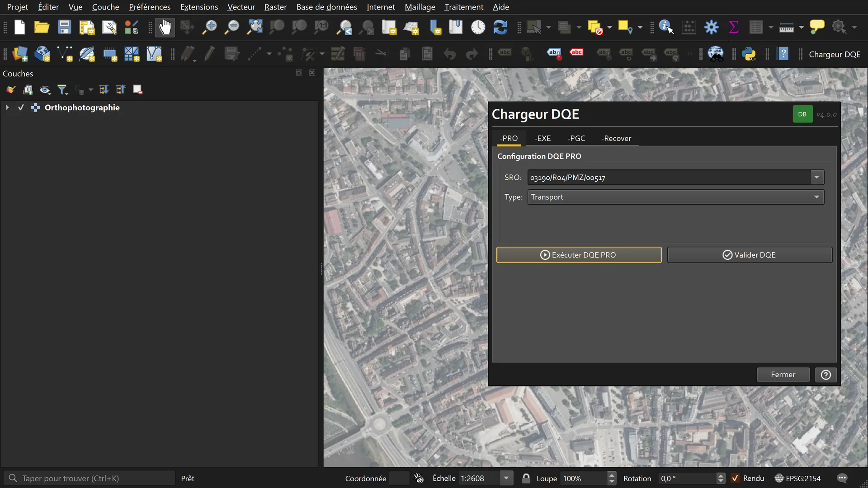Open the Identify Features tool
The image size is (868, 488).
[666, 27]
